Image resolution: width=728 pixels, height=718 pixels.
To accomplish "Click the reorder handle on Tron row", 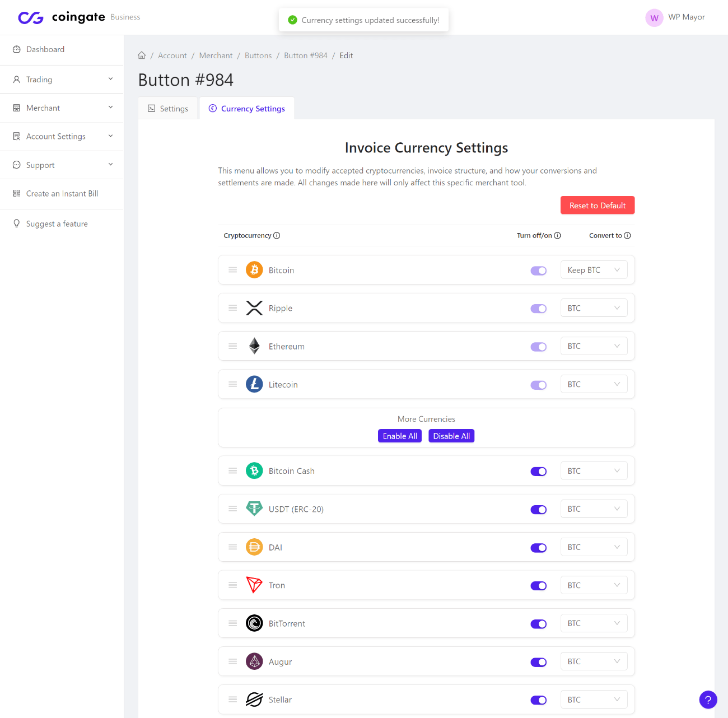I will (x=232, y=585).
